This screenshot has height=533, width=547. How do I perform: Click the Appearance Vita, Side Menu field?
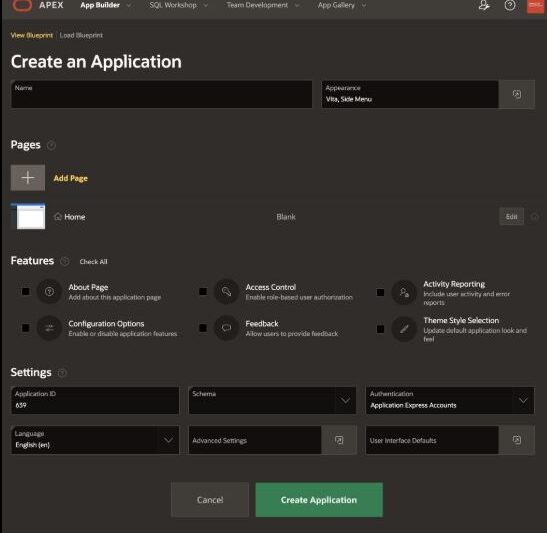coord(410,94)
